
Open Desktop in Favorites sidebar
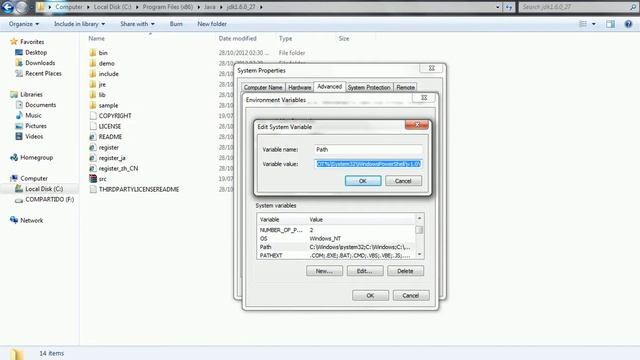tap(36, 52)
